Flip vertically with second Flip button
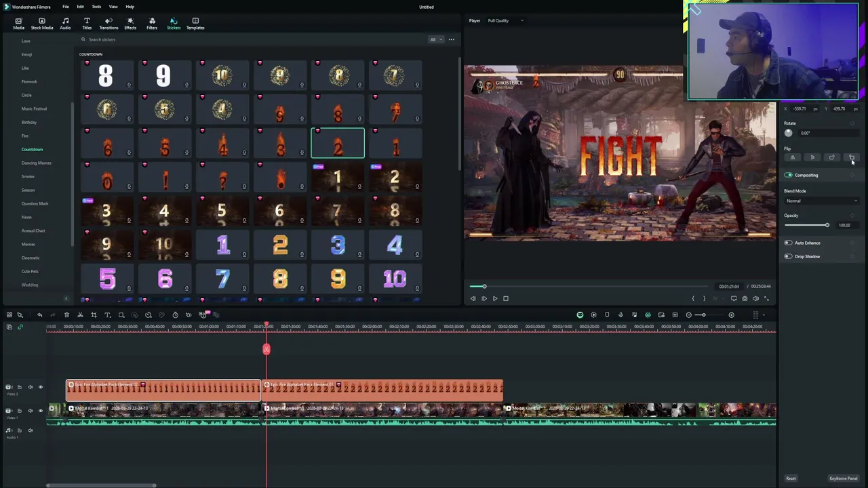 [812, 157]
